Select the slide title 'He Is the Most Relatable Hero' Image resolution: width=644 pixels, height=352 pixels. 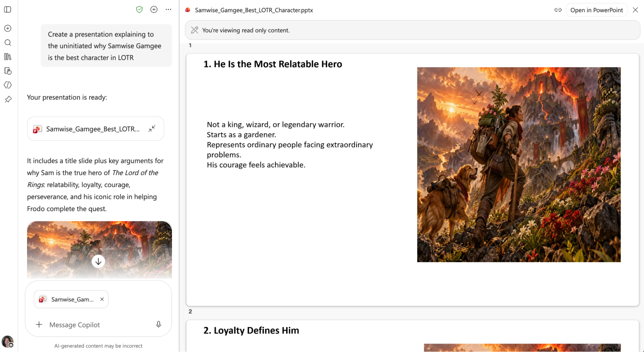point(273,64)
